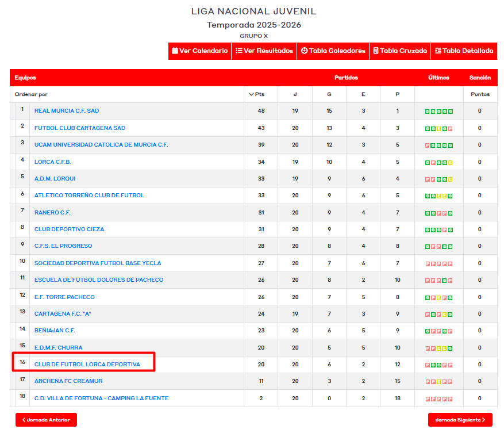Sort by G column header
504x433 pixels.
click(329, 94)
